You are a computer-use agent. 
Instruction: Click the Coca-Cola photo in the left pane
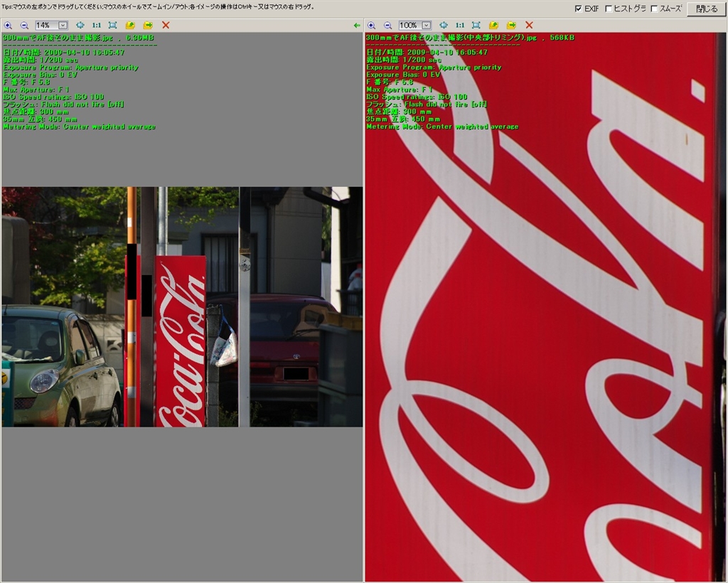point(182,307)
